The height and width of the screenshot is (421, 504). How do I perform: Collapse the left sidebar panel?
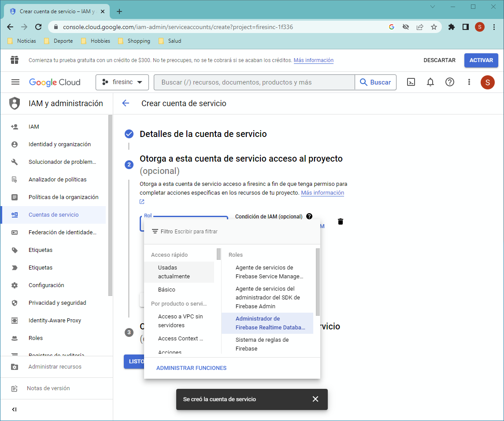(14, 410)
